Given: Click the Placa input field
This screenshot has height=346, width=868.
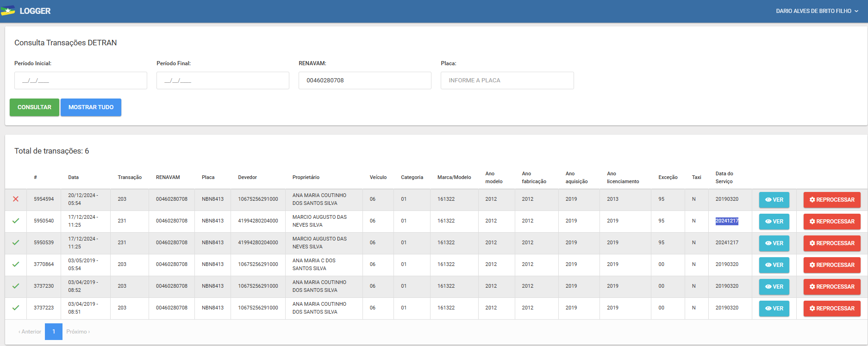Looking at the screenshot, I should click(x=507, y=80).
